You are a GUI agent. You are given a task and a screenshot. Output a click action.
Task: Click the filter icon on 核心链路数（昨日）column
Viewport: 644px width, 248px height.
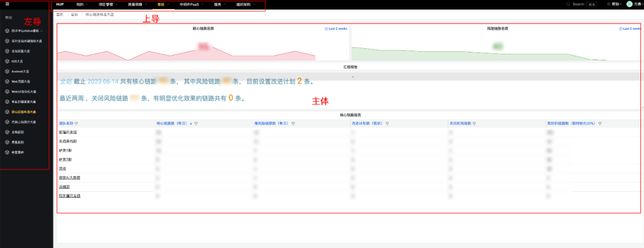tap(196, 123)
